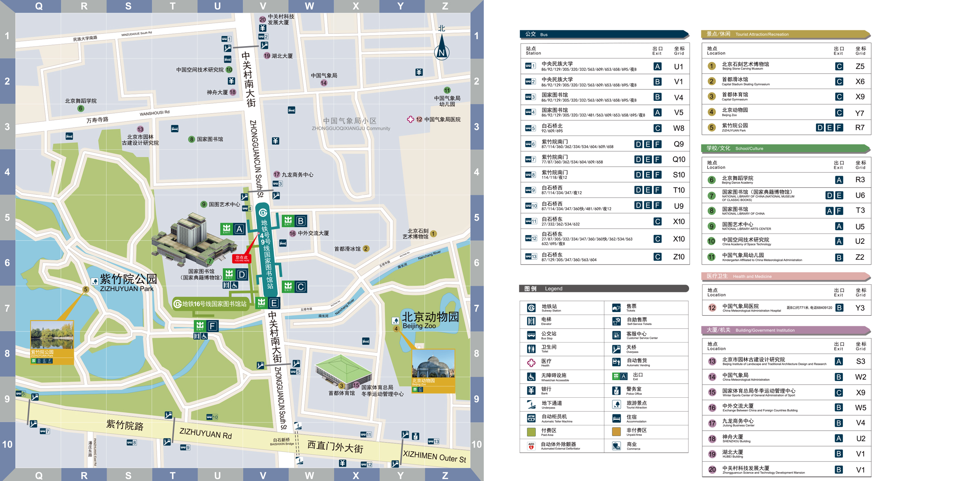Click the Subway Station icon in the legend
Image resolution: width=980 pixels, height=481 pixels.
pyautogui.click(x=531, y=308)
